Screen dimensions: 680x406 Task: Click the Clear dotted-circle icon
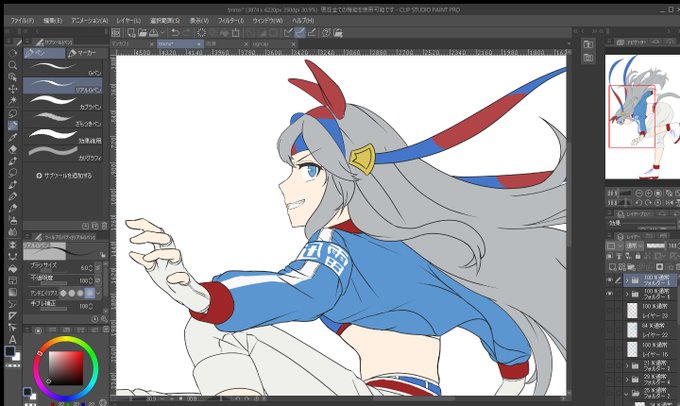(202, 33)
